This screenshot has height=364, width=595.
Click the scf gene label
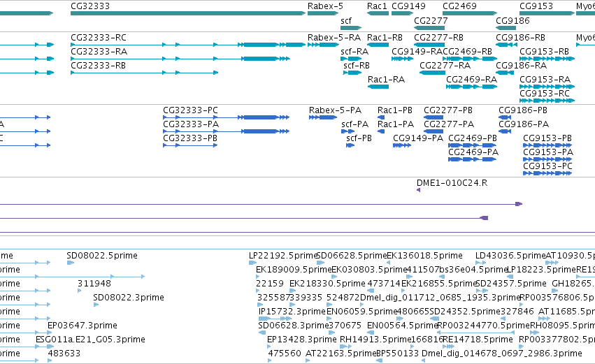pos(346,20)
